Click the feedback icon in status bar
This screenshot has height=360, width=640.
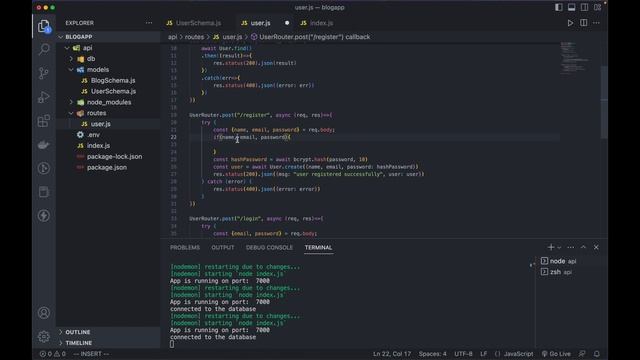[582, 354]
